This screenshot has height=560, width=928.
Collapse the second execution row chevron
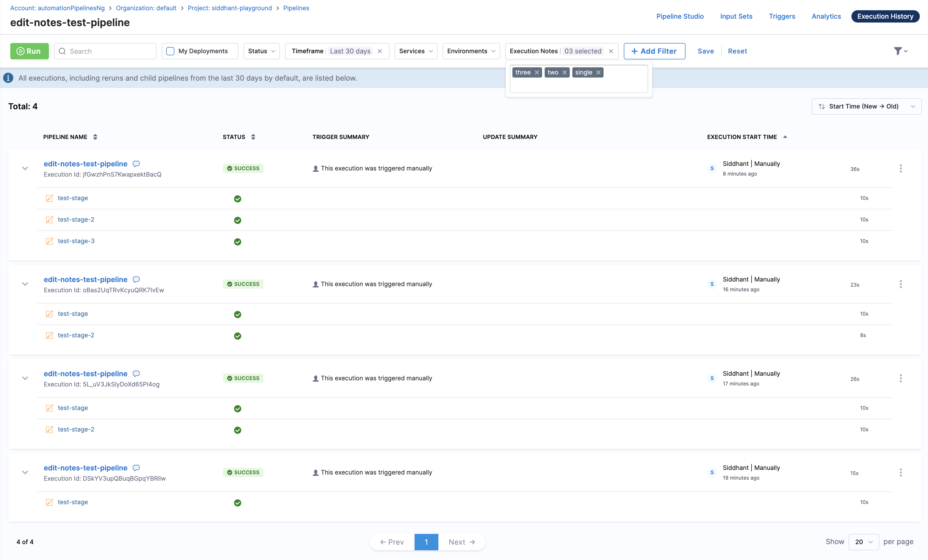click(x=25, y=284)
